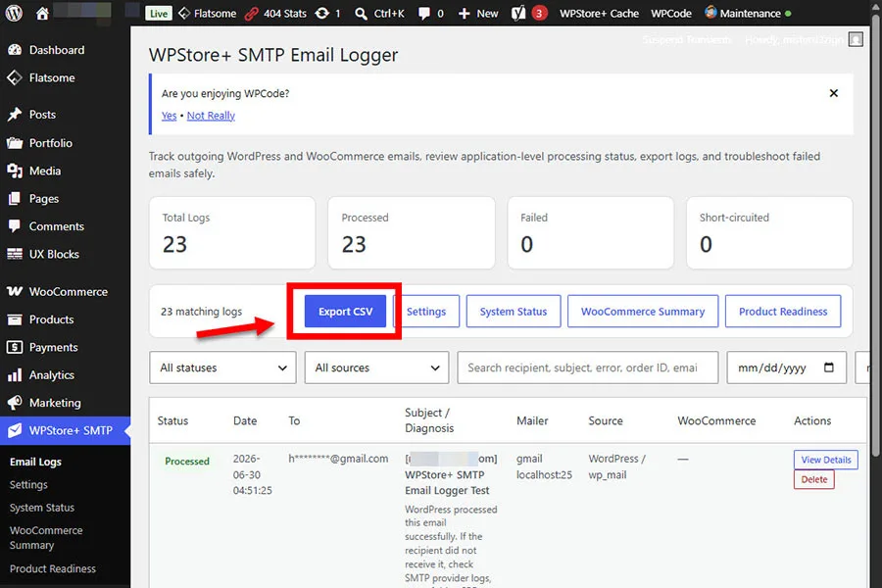Open WPCode admin bar menu
This screenshot has height=588, width=882.
coord(671,14)
